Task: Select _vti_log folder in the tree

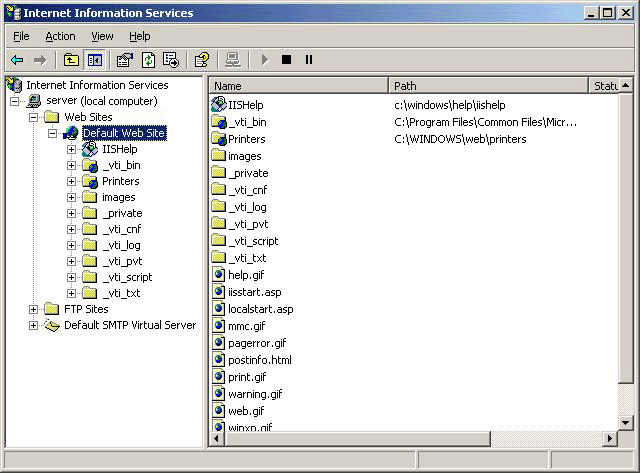Action: [x=121, y=245]
